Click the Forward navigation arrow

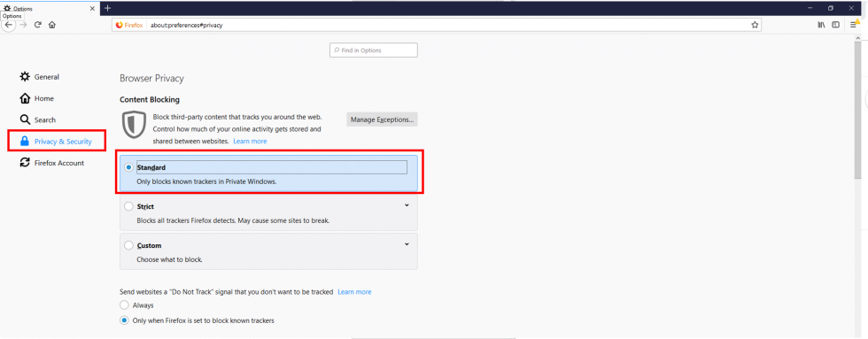coord(23,25)
